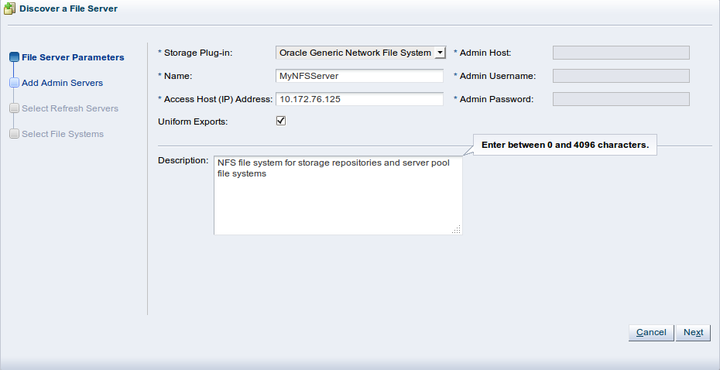The image size is (720, 370).
Task: Click the Discover a File Server title text
Action: tap(68, 9)
